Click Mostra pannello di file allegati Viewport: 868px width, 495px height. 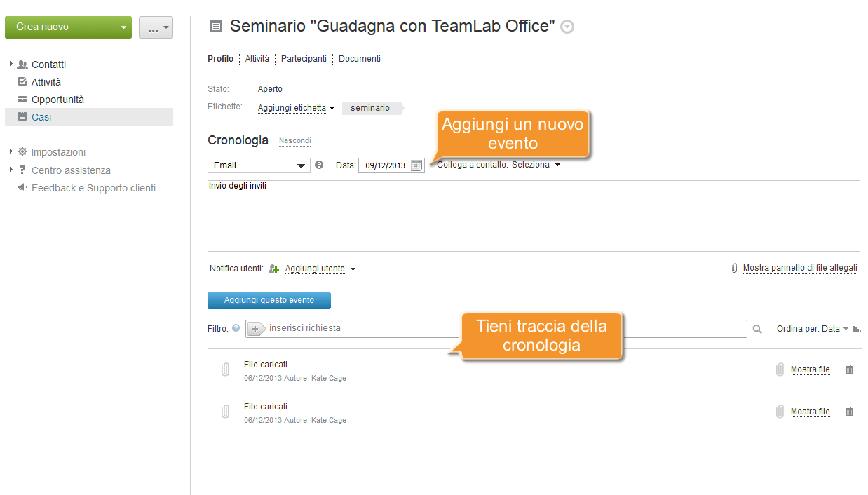[800, 268]
